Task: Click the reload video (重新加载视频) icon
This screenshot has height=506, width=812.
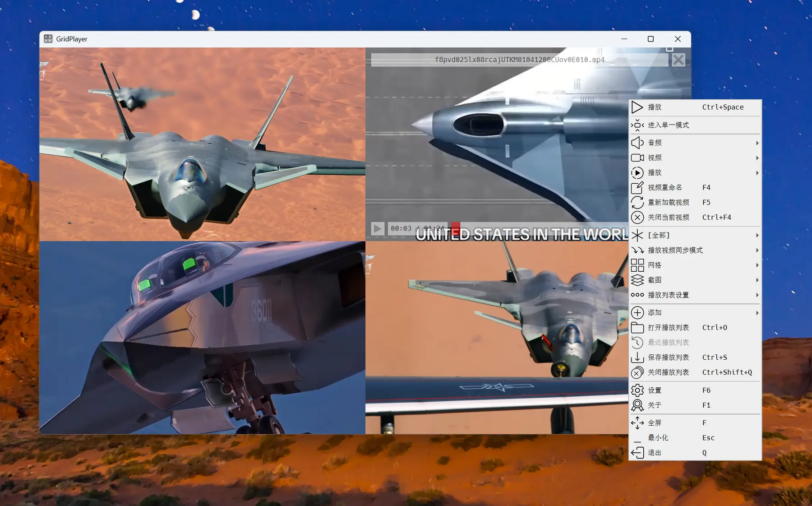Action: (x=637, y=203)
